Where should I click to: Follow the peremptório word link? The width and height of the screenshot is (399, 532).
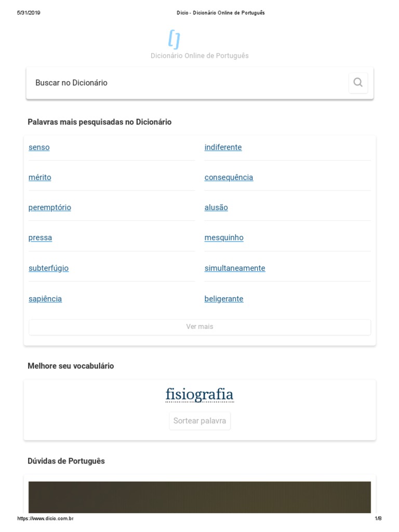pyautogui.click(x=50, y=207)
